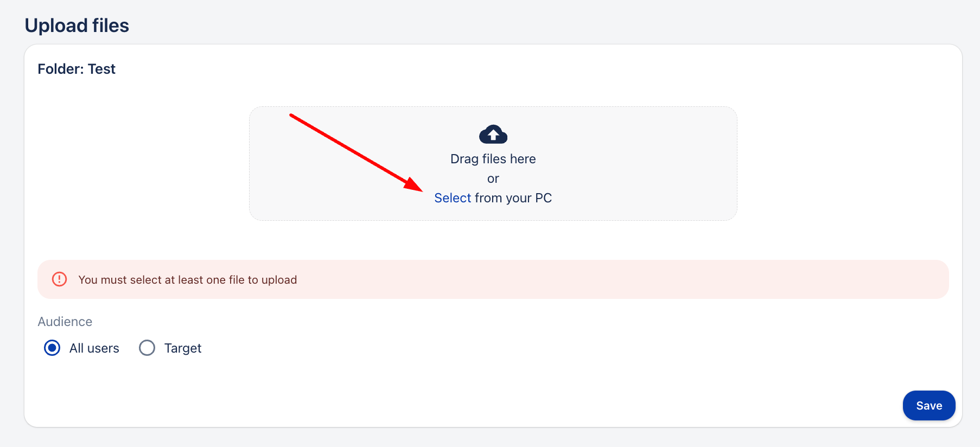Click the pink error alert banner
The image size is (980, 447).
tap(597, 279)
